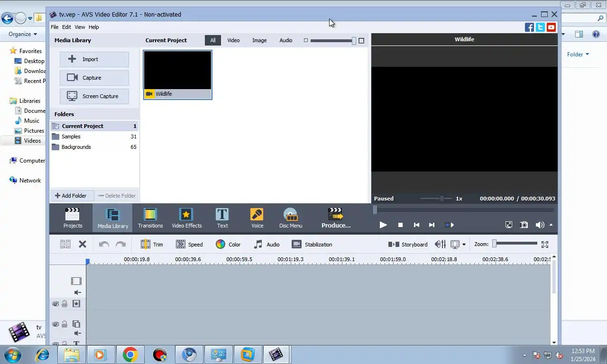Open the Video Effects section
Image resolution: width=607 pixels, height=364 pixels.
point(186,218)
